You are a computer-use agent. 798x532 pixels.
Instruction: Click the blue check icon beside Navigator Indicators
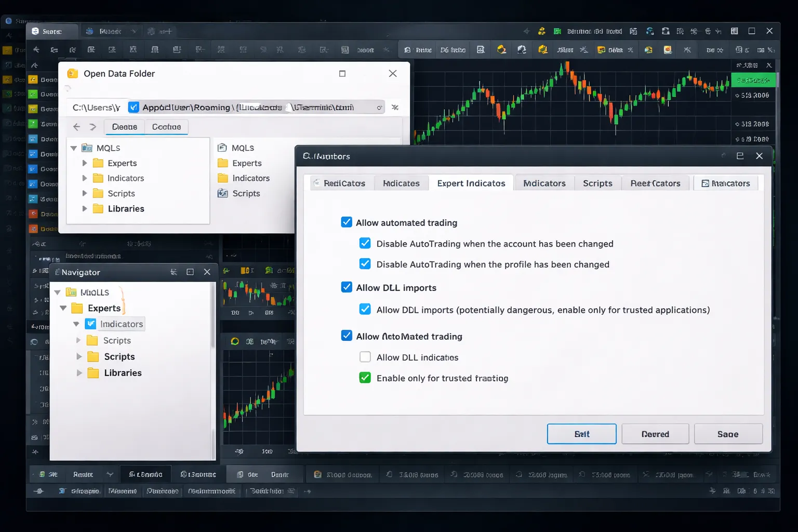tap(91, 324)
